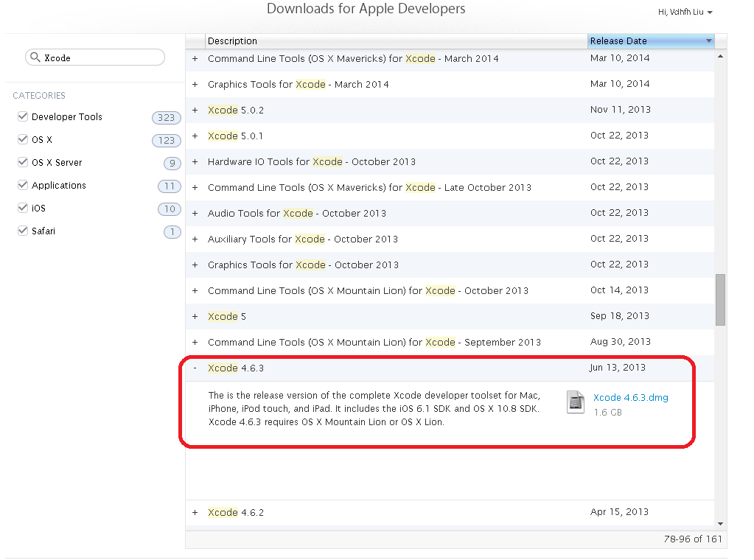Sort by Release Date column
Image resolution: width=754 pixels, height=560 pixels.
point(651,41)
